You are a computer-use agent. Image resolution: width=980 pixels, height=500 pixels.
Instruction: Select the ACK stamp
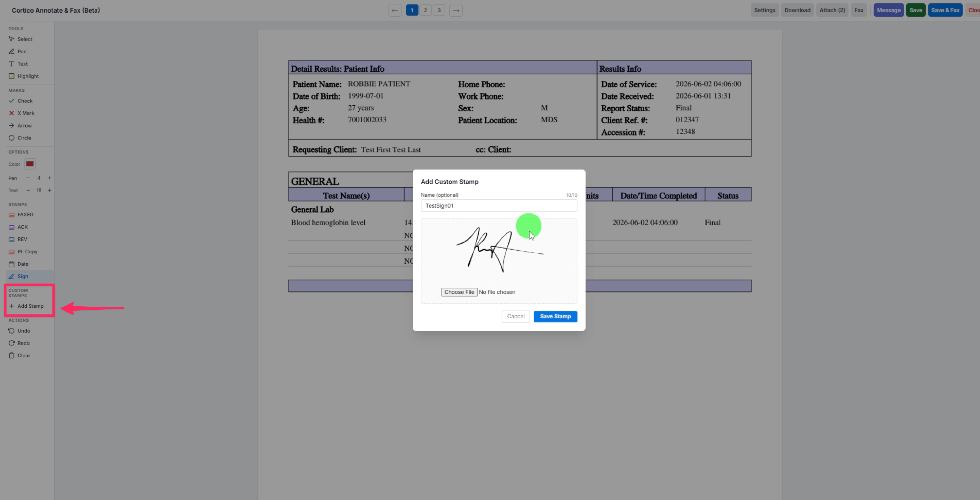tap(22, 227)
